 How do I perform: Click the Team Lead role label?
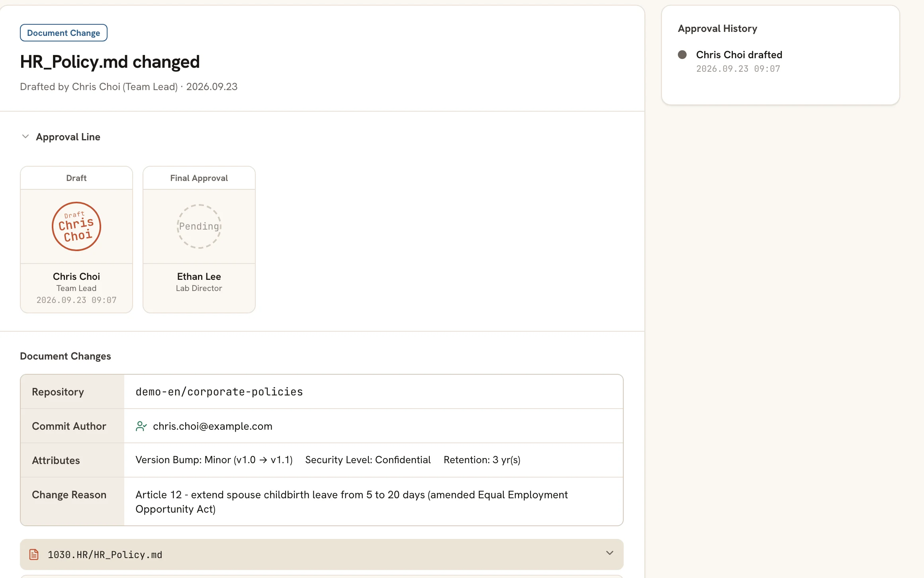[x=76, y=288]
